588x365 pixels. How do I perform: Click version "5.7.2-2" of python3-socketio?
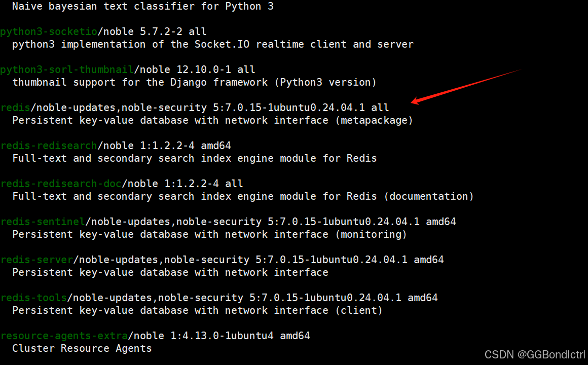[161, 31]
